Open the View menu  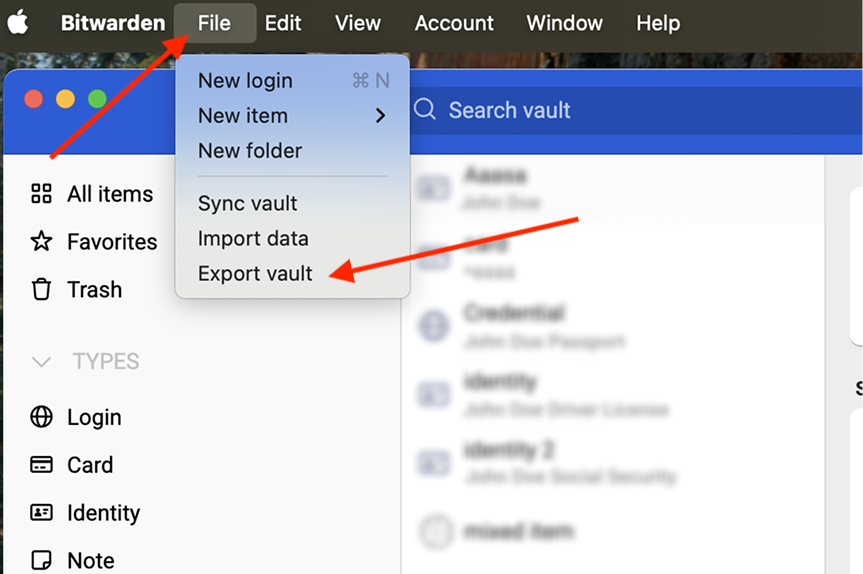click(358, 23)
